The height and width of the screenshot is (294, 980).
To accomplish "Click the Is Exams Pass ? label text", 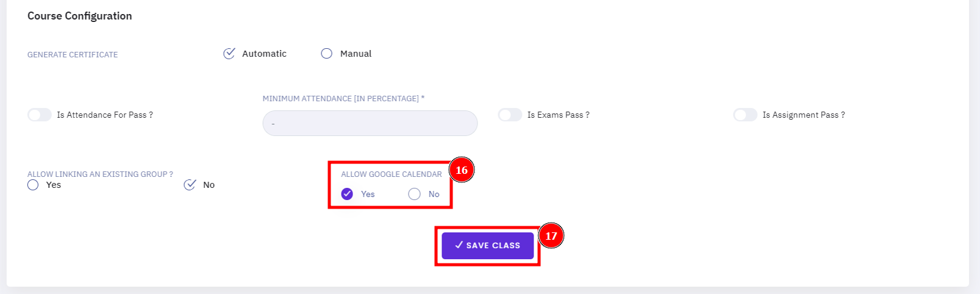I will point(559,115).
